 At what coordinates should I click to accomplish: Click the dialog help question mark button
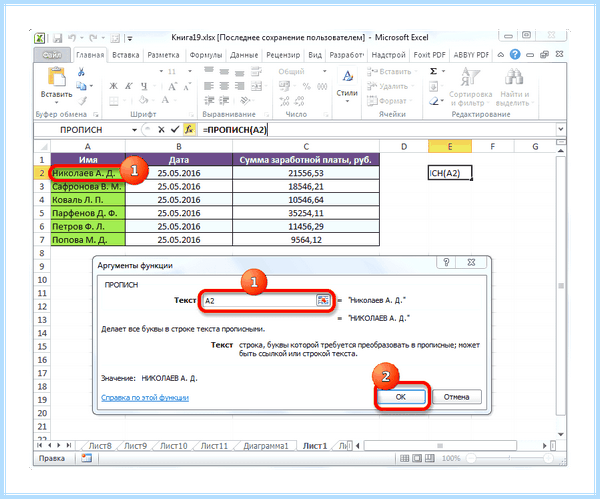446,263
